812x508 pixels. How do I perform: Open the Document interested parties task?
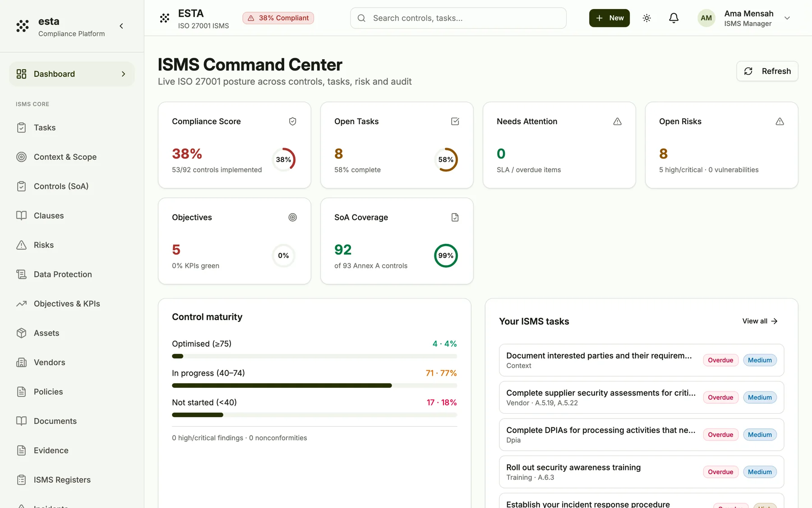click(x=641, y=360)
